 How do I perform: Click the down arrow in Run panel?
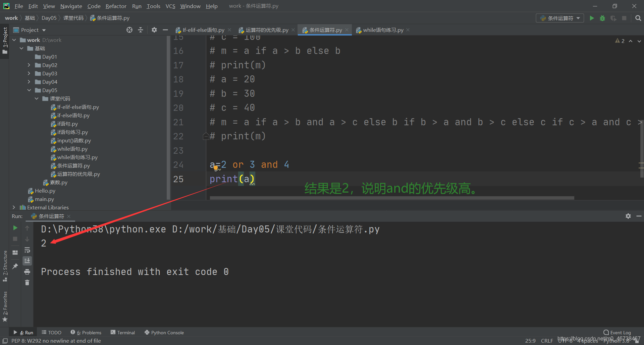click(27, 239)
